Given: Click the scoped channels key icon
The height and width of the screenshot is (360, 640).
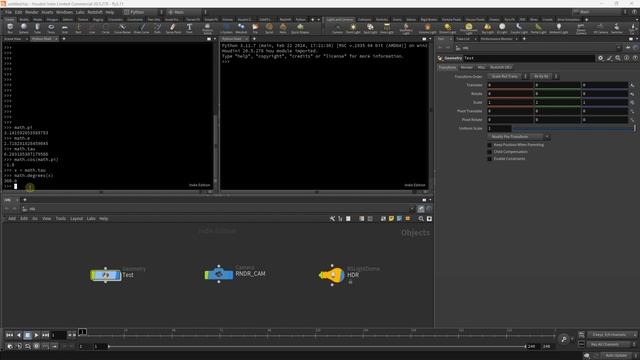Looking at the screenshot, I should 564,339.
